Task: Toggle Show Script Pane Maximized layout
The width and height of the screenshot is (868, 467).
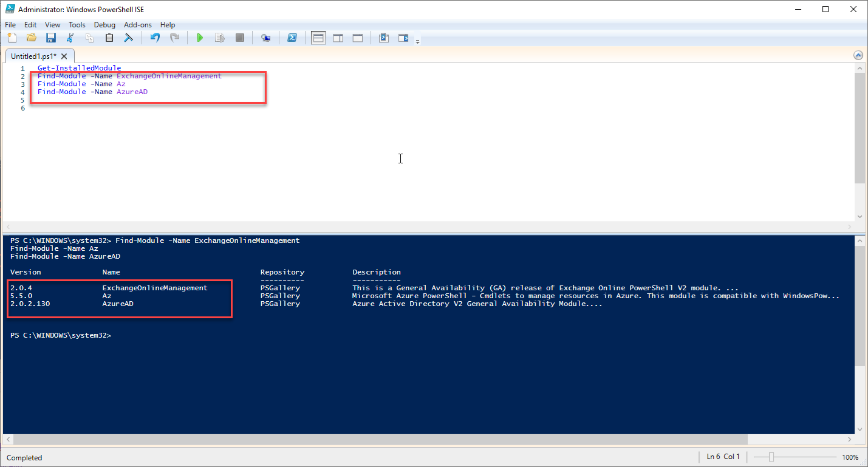Action: point(358,38)
